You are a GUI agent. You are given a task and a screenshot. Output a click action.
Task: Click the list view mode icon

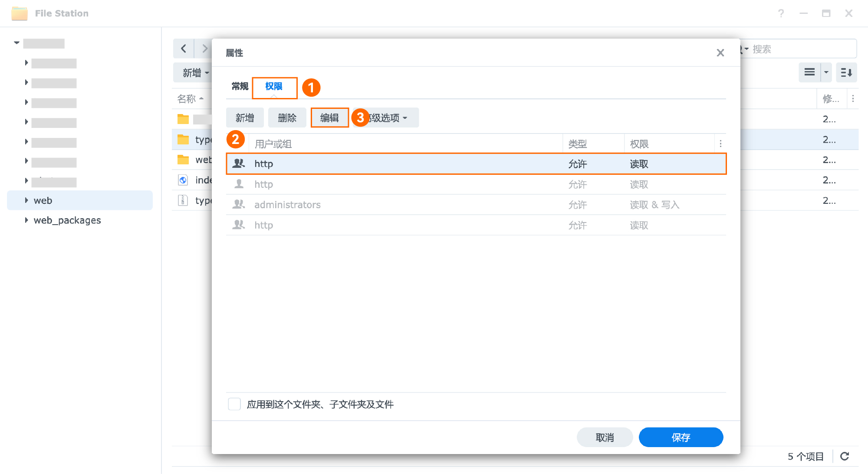click(x=809, y=72)
